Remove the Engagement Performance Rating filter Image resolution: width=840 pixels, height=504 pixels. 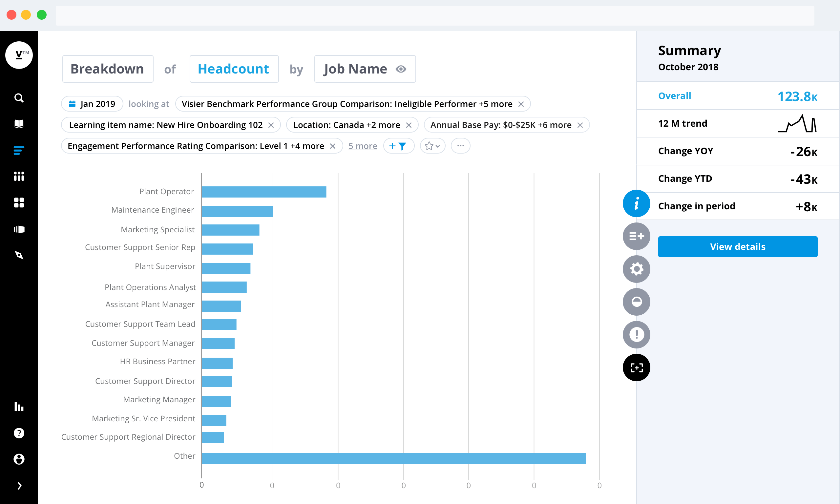(333, 146)
